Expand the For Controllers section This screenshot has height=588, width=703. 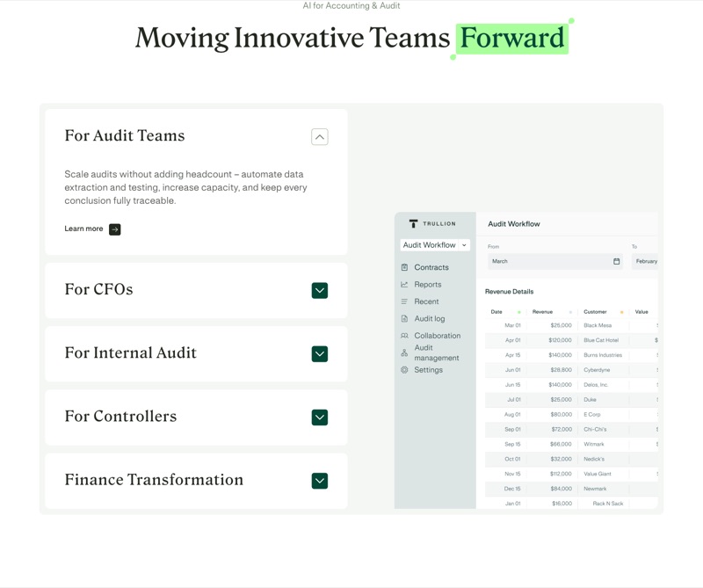click(320, 417)
